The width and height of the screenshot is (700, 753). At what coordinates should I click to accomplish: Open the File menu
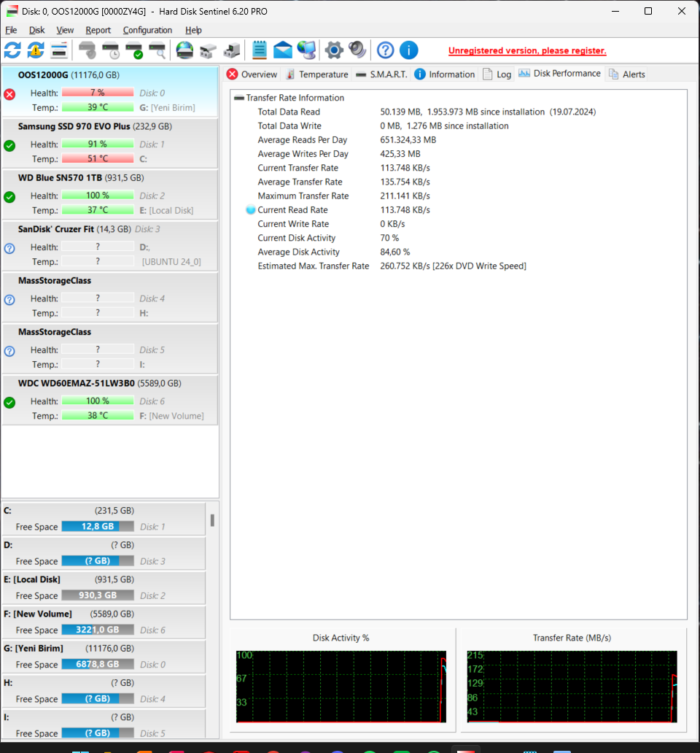tap(11, 30)
